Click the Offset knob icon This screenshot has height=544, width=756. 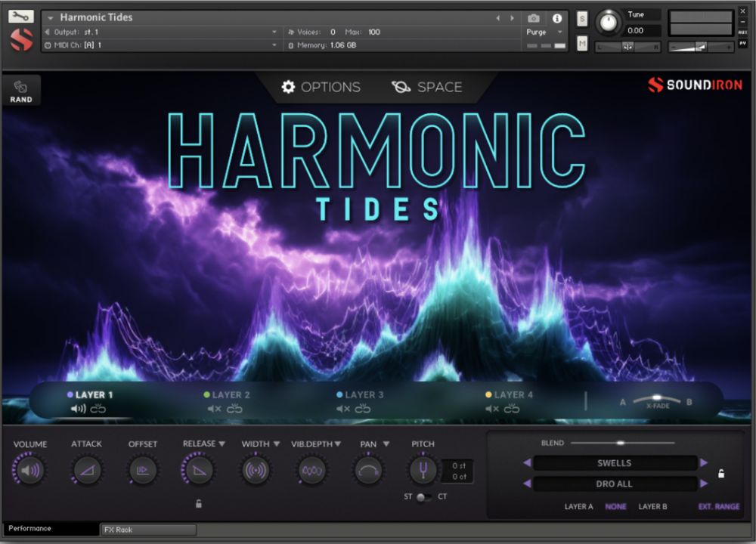tap(142, 471)
